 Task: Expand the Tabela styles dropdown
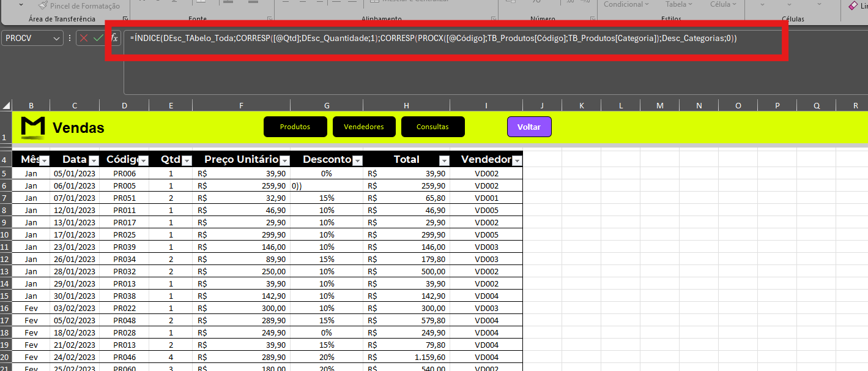[680, 4]
